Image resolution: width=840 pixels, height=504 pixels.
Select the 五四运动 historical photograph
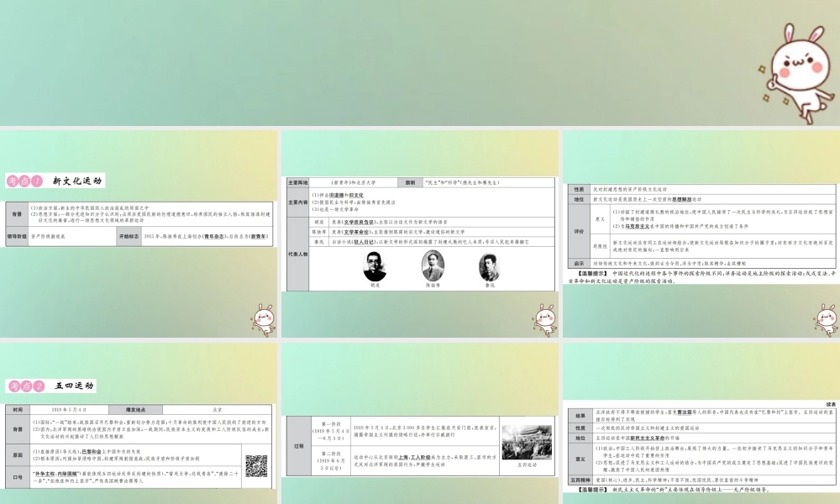click(527, 442)
